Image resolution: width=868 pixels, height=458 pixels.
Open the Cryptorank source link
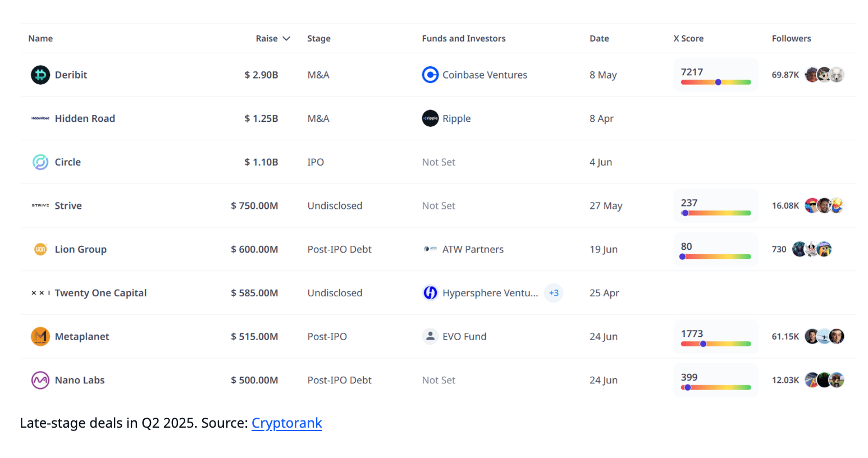(x=287, y=423)
